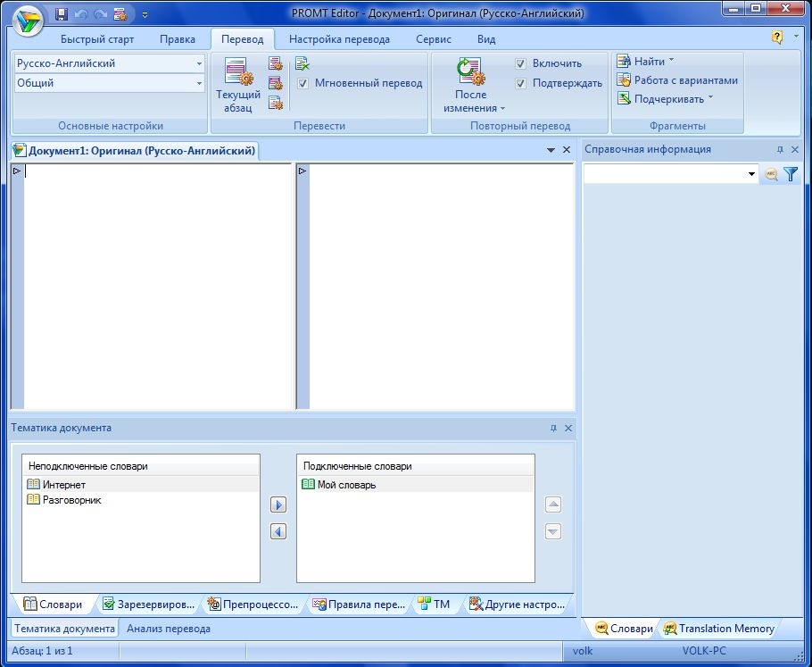Image resolution: width=812 pixels, height=667 pixels.
Task: Select the Тематика документа bottom tab
Action: [x=65, y=629]
